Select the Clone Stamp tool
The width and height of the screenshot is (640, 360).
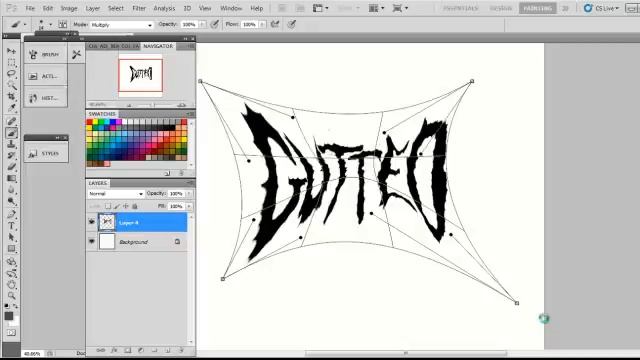coord(11,144)
